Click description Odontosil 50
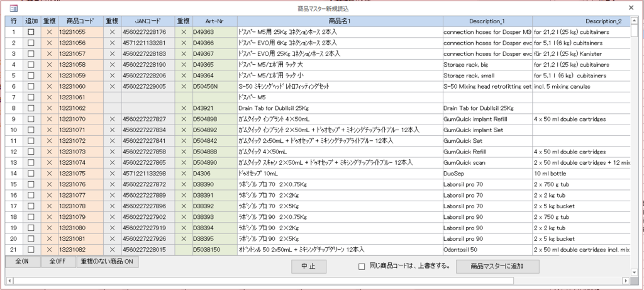The width and height of the screenshot is (644, 290). click(487, 249)
